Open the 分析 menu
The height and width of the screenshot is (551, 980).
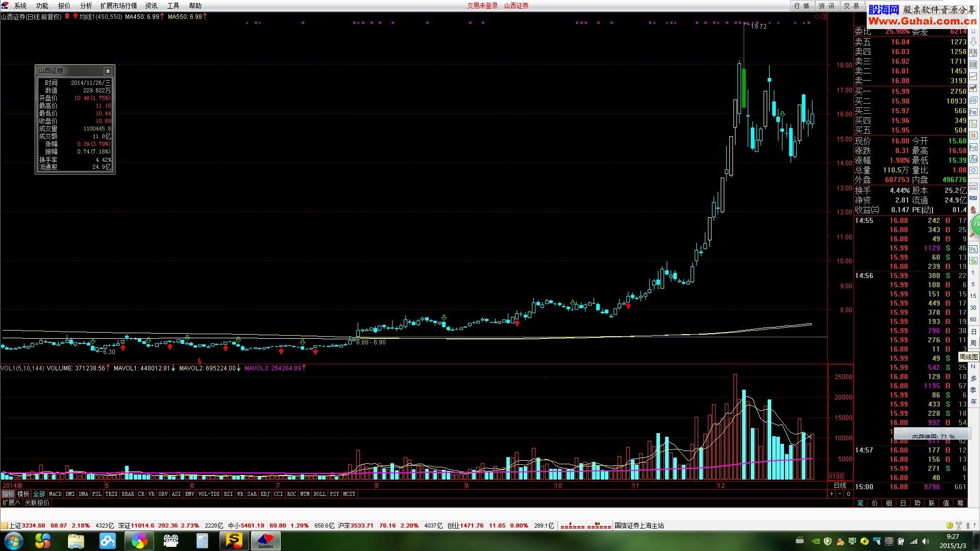click(86, 6)
